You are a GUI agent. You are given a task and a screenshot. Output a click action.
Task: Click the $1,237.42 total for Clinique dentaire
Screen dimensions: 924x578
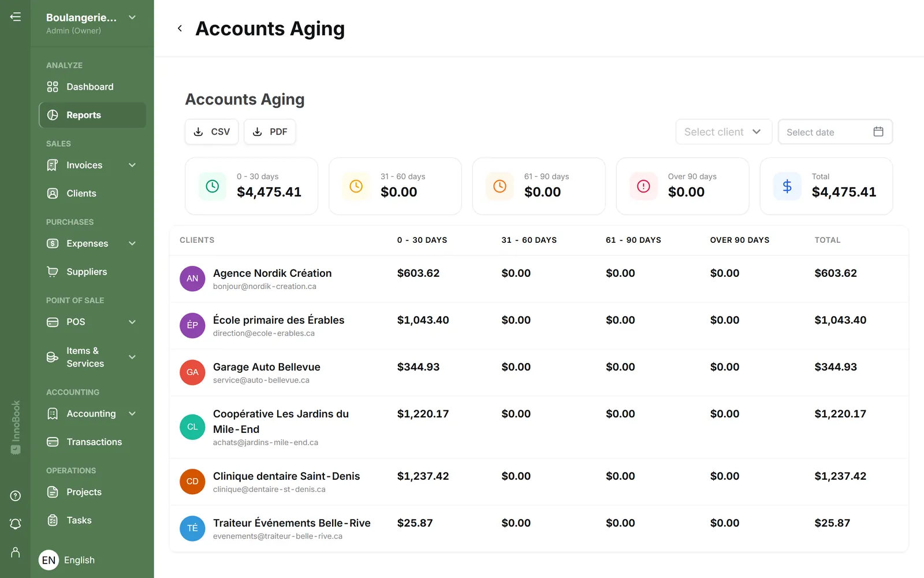pos(840,476)
